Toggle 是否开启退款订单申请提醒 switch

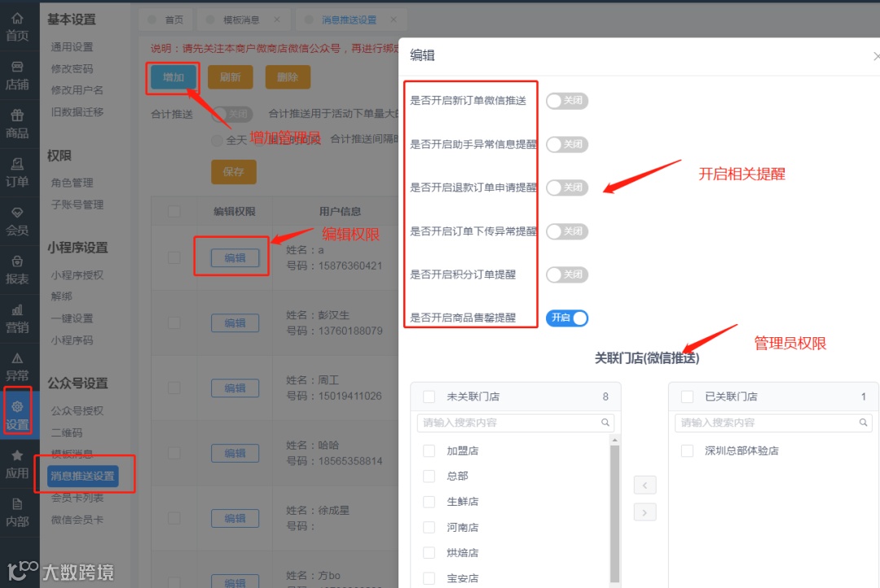click(x=567, y=187)
